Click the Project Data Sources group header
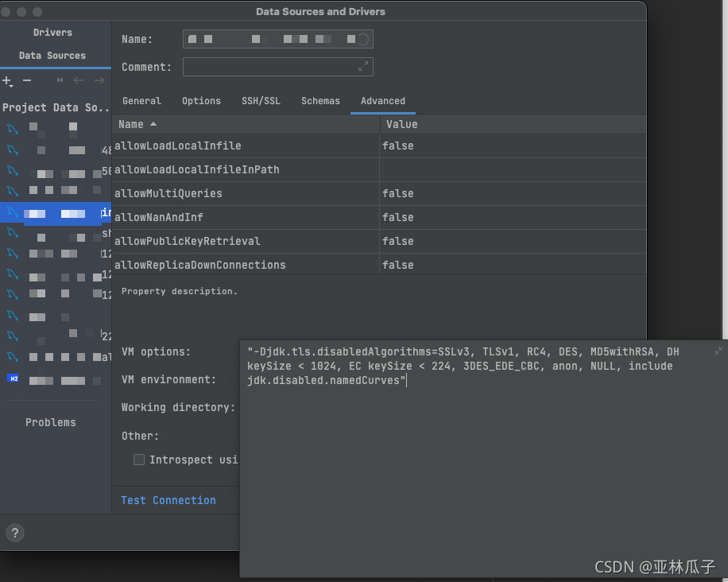Screen dimensions: 728x582 [x=56, y=108]
